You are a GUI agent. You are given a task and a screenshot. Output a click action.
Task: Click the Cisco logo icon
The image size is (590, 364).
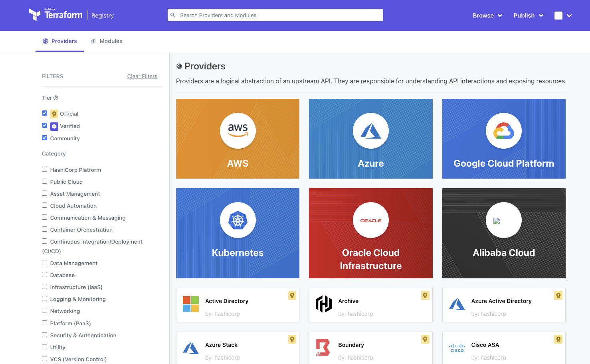pos(457,348)
